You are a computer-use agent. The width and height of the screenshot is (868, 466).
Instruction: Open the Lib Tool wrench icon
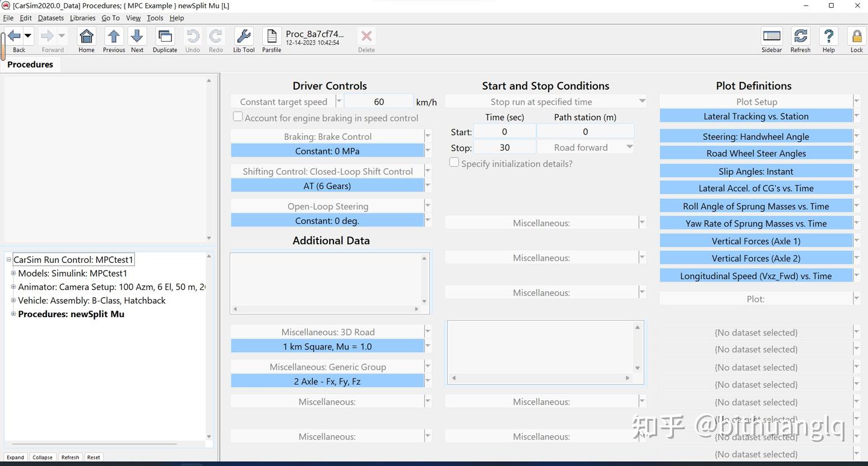tap(244, 37)
